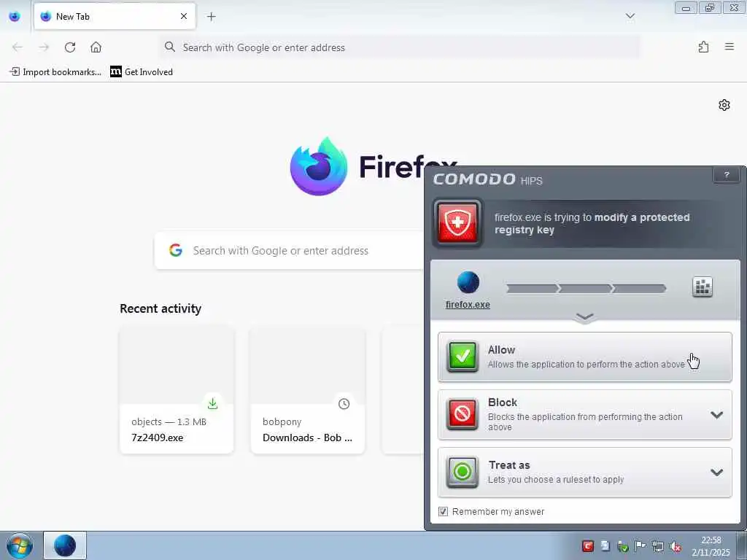Go forward one page
747x560 pixels.
click(x=44, y=47)
